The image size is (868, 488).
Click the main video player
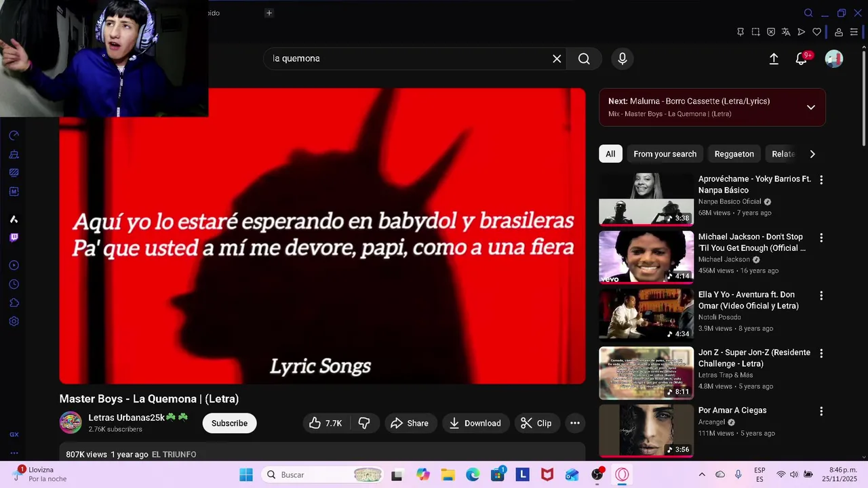tap(322, 236)
